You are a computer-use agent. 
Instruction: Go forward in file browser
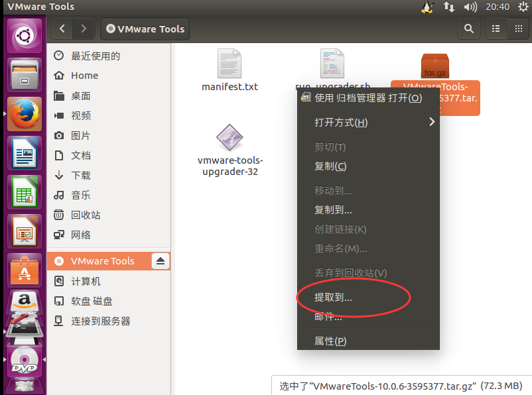tap(84, 28)
